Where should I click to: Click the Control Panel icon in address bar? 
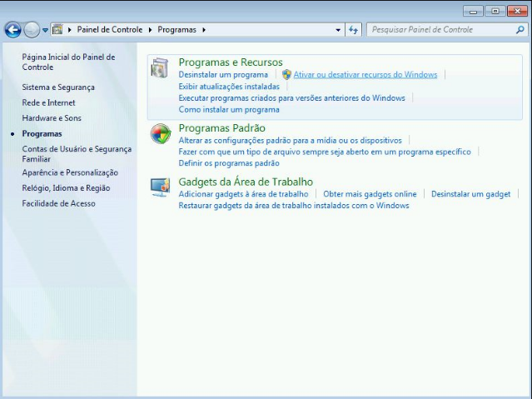click(x=57, y=29)
